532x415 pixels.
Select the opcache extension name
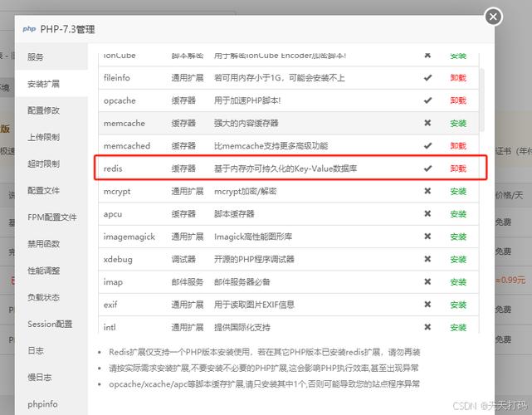click(x=120, y=100)
